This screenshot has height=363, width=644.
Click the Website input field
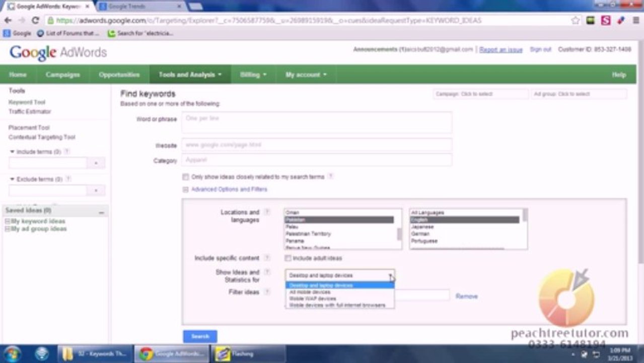[x=317, y=145]
